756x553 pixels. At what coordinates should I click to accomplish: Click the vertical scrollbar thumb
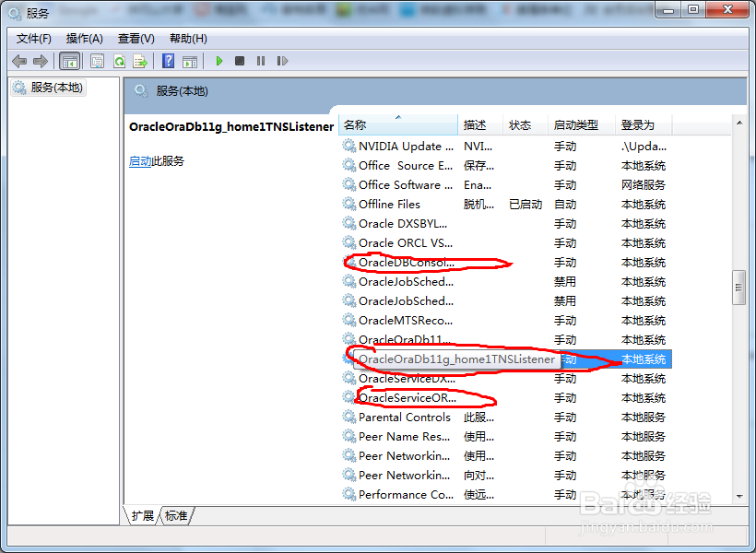coord(738,288)
